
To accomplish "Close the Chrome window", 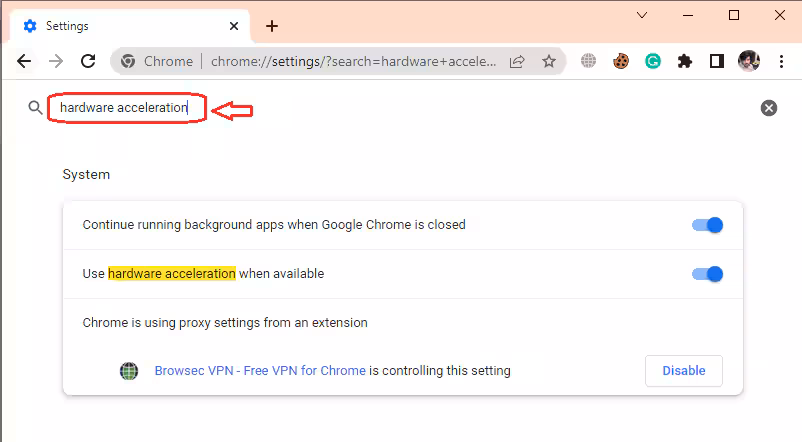I will [x=779, y=15].
